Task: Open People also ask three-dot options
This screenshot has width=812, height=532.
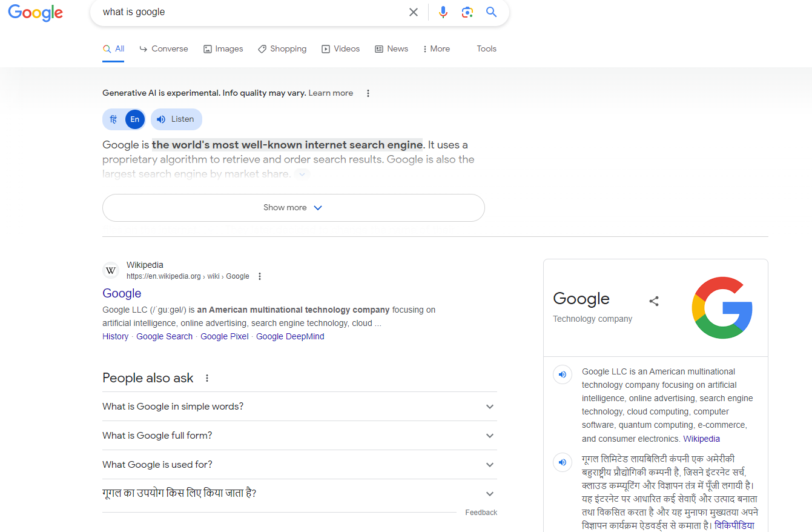Action: click(x=207, y=378)
